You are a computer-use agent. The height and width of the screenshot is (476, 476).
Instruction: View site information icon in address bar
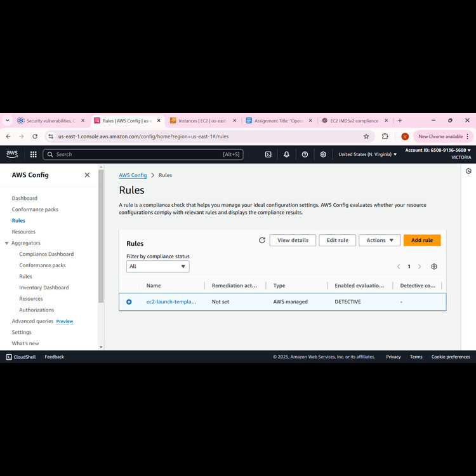[51, 136]
